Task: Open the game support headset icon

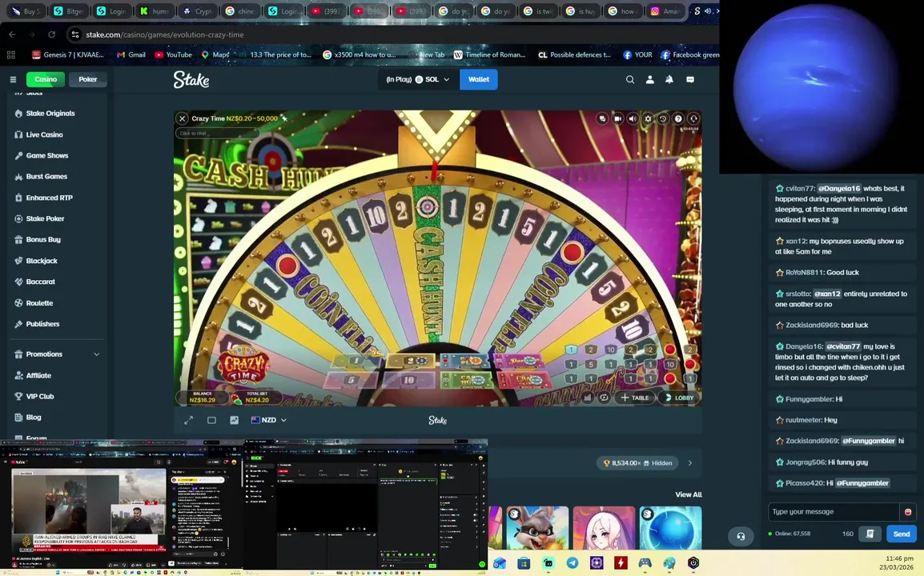Action: click(x=693, y=118)
